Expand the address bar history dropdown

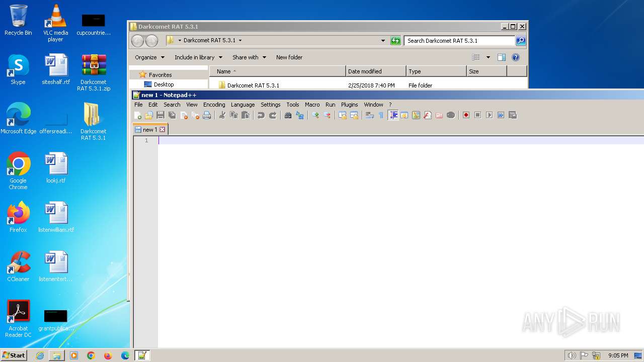pos(383,41)
